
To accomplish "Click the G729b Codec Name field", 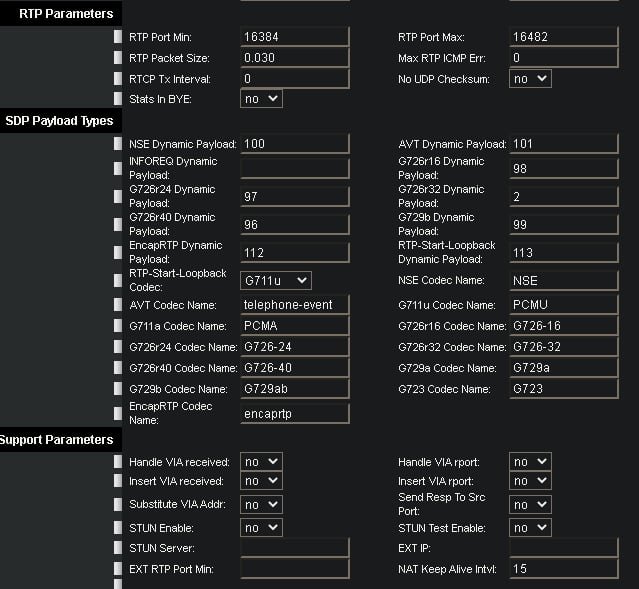I will (x=295, y=388).
